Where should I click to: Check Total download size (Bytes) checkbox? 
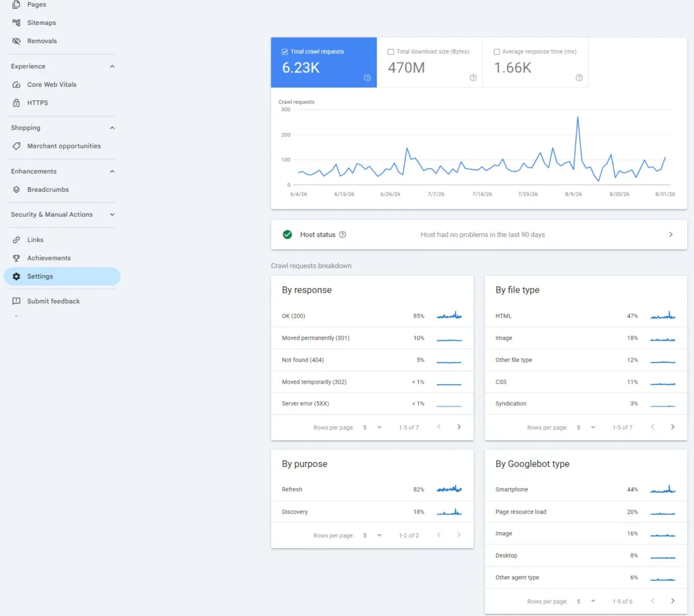(390, 52)
